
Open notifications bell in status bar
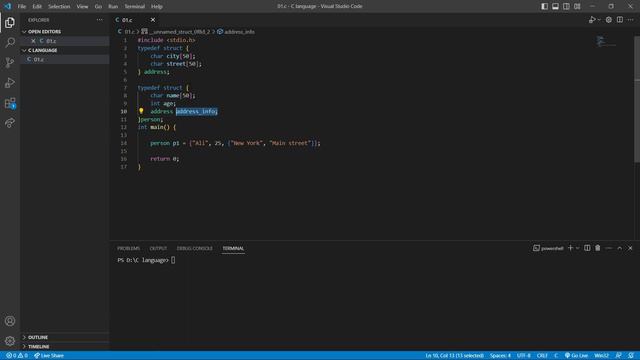tap(631, 356)
